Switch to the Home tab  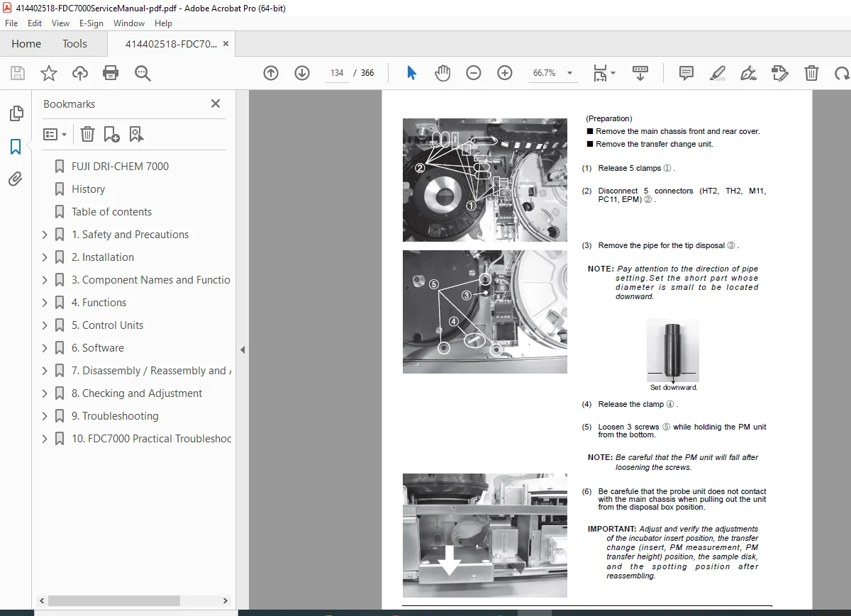[26, 44]
